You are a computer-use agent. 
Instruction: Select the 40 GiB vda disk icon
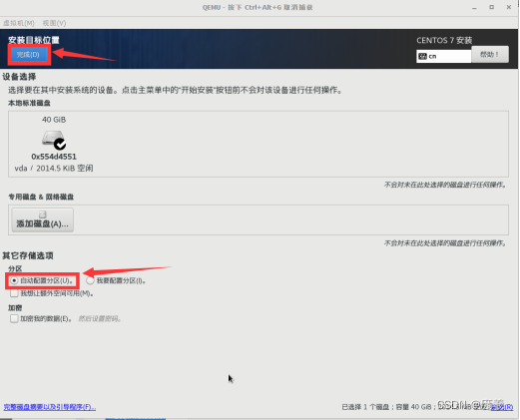(53, 139)
